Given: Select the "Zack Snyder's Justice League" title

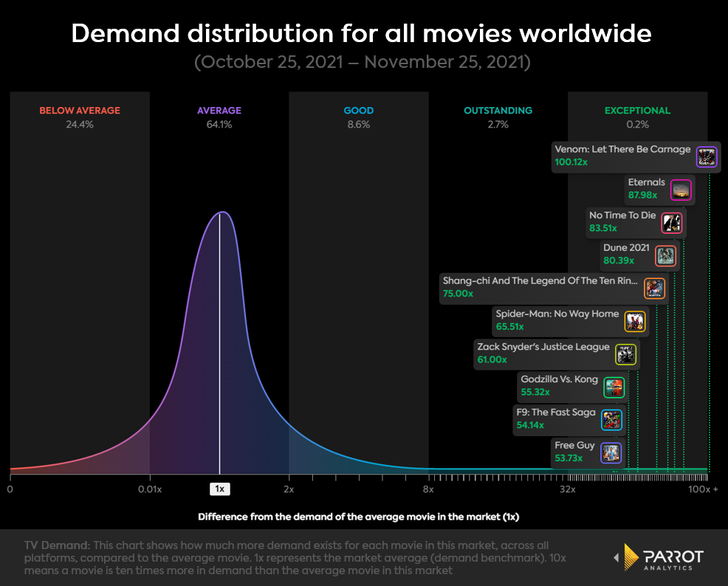Looking at the screenshot, I should tap(543, 347).
